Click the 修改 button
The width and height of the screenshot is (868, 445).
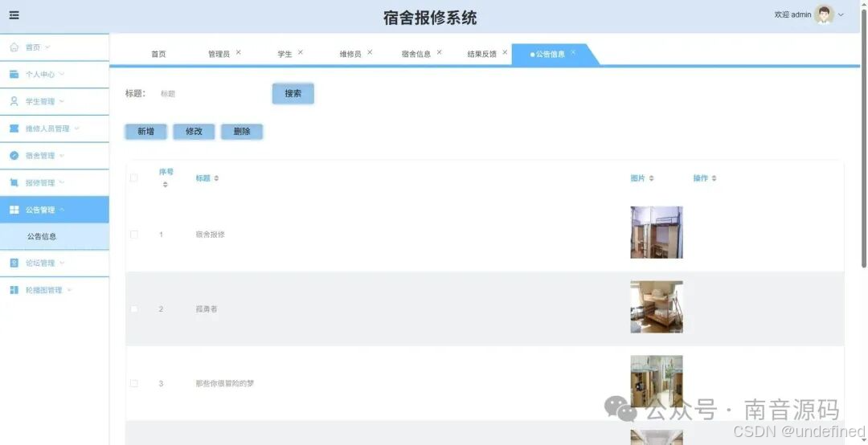pyautogui.click(x=194, y=132)
